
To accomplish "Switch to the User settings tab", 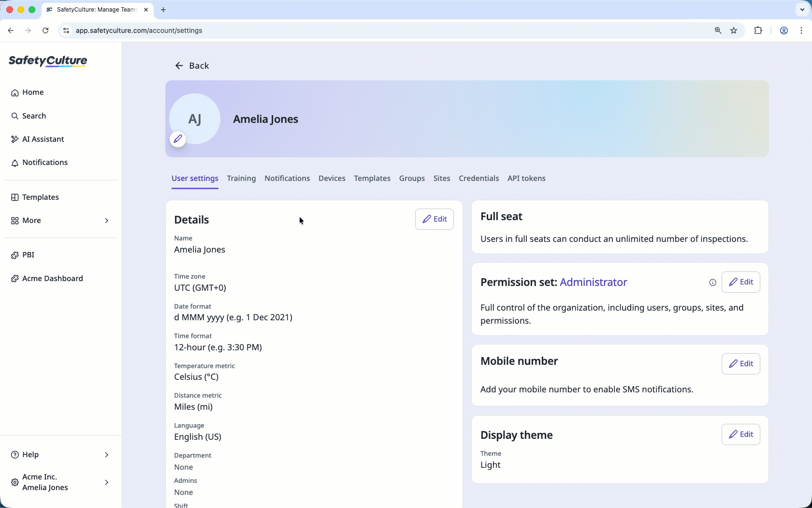I will (x=195, y=179).
